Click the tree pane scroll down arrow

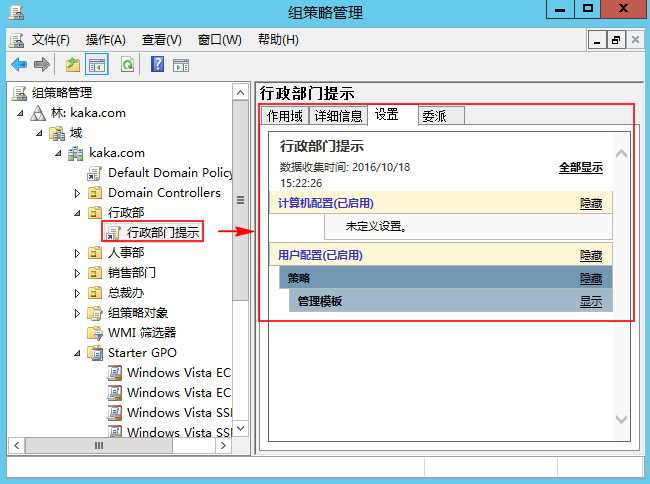[240, 428]
